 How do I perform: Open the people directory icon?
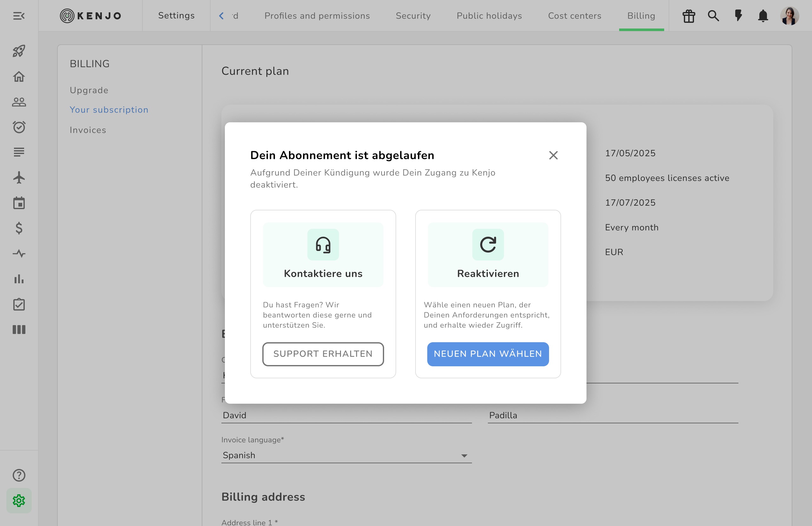tap(19, 102)
